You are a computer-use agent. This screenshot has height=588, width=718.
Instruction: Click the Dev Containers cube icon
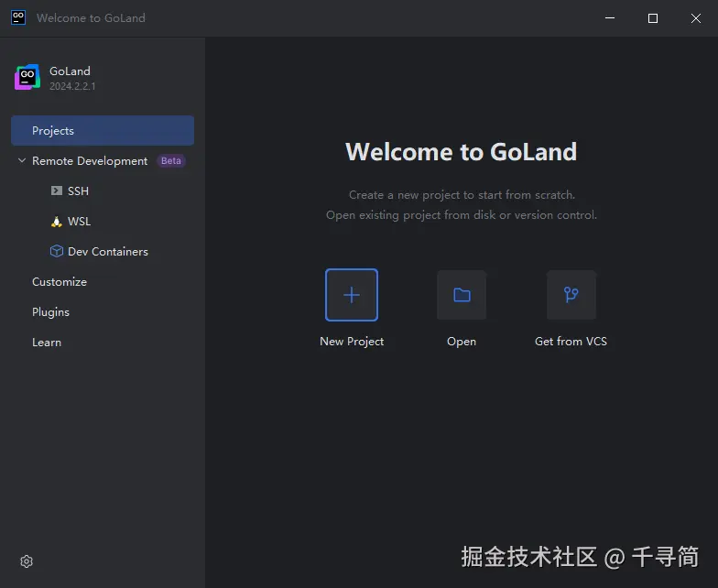coord(57,251)
